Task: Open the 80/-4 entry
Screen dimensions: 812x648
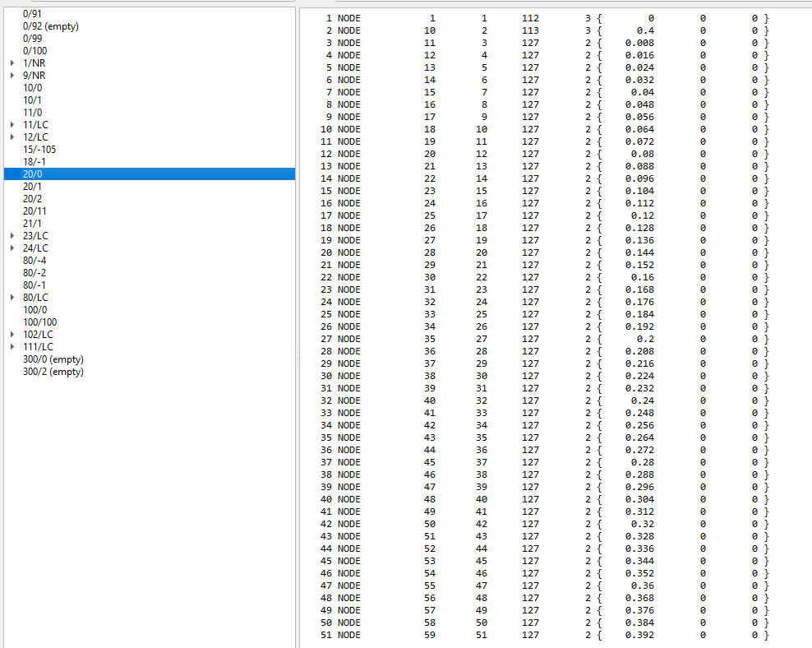Action: coord(35,261)
